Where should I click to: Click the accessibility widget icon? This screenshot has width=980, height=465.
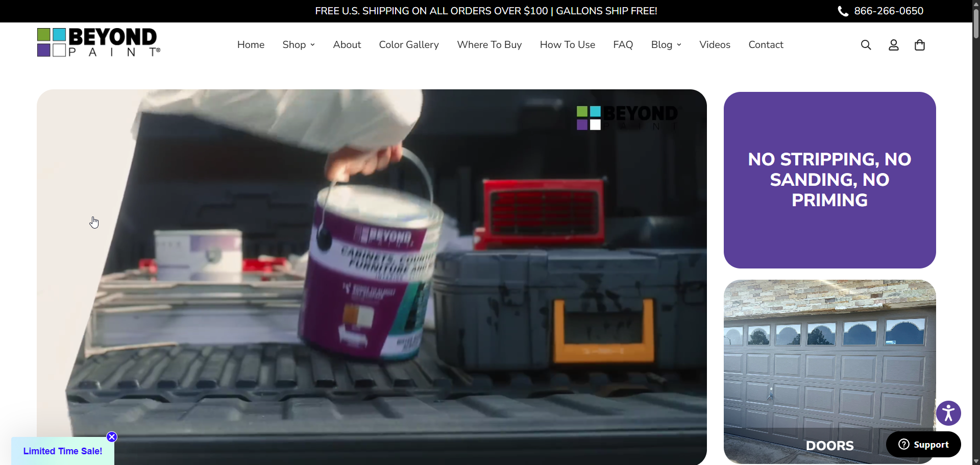(948, 413)
